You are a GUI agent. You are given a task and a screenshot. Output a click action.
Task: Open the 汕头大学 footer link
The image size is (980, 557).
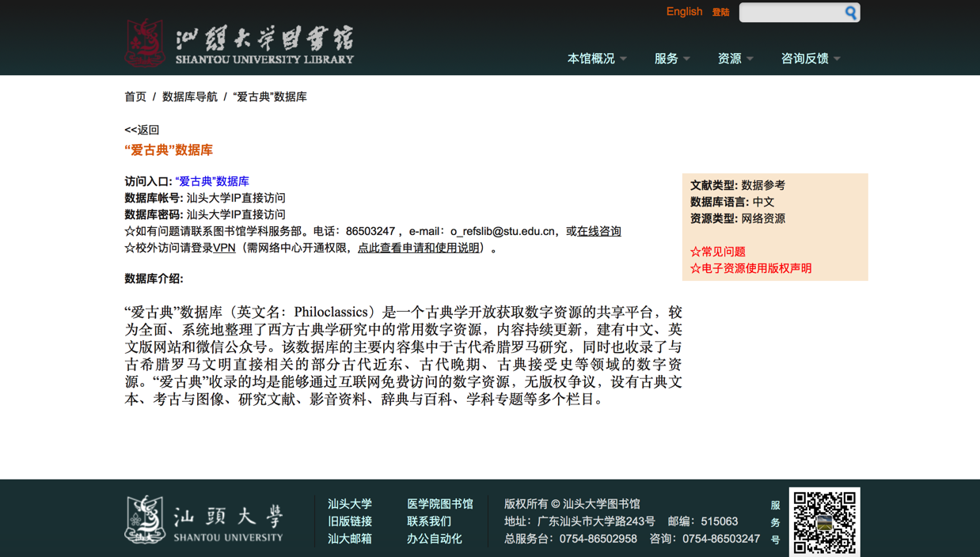(350, 504)
